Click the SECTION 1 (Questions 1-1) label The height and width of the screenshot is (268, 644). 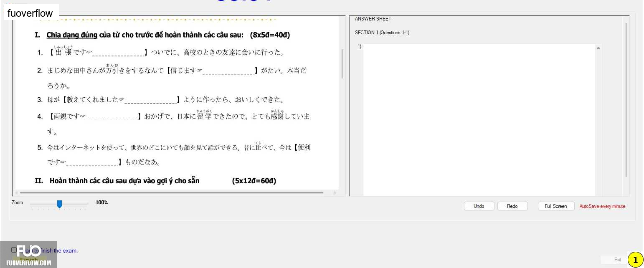click(382, 33)
